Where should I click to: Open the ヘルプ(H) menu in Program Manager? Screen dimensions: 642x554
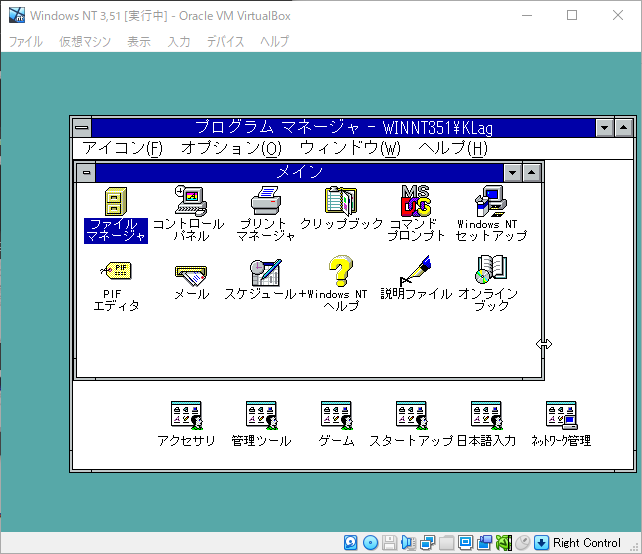tap(453, 148)
